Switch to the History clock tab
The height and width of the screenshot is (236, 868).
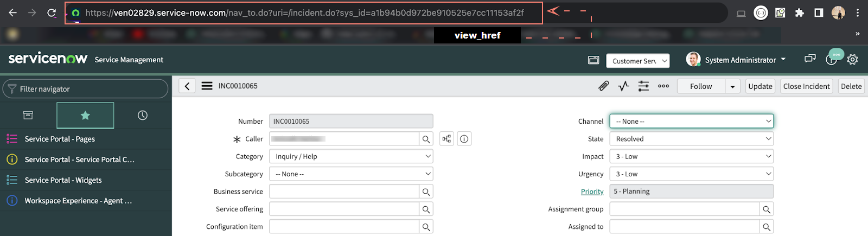tap(142, 116)
